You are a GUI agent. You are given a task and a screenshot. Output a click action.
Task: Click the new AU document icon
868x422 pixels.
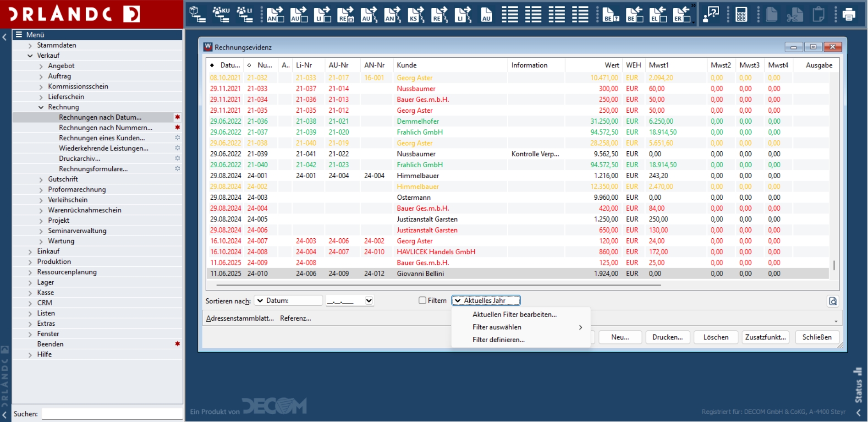click(299, 14)
